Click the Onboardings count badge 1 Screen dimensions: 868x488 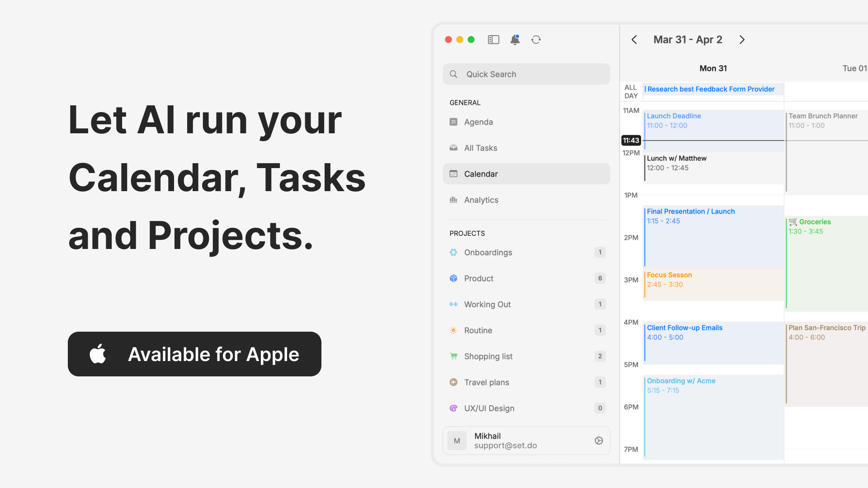[x=600, y=252]
